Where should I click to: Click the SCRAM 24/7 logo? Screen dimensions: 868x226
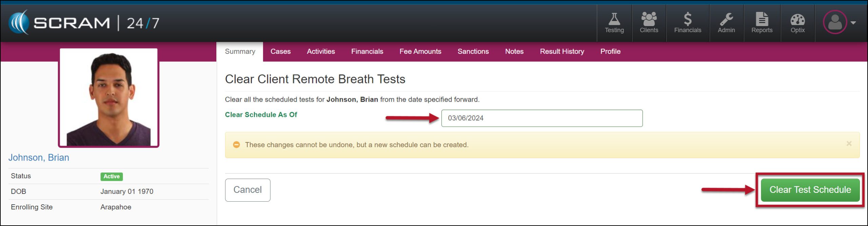point(84,23)
